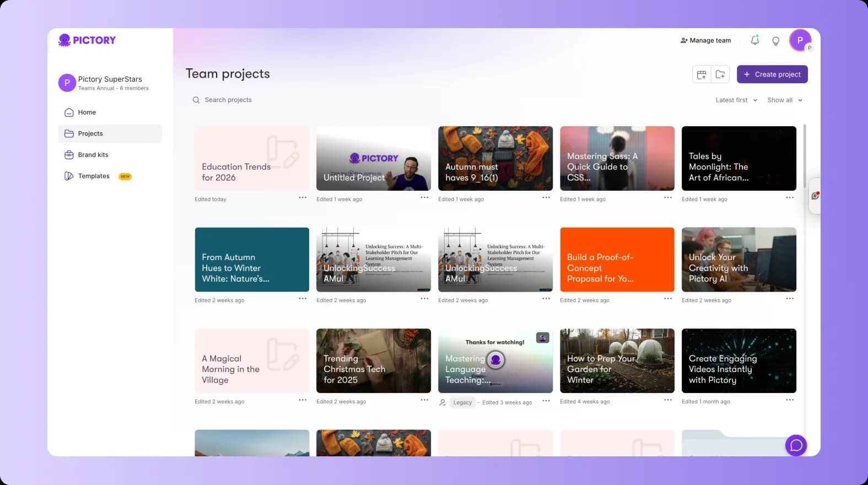Open options for Tales by Moonlight project
This screenshot has width=868, height=485.
[x=790, y=197]
